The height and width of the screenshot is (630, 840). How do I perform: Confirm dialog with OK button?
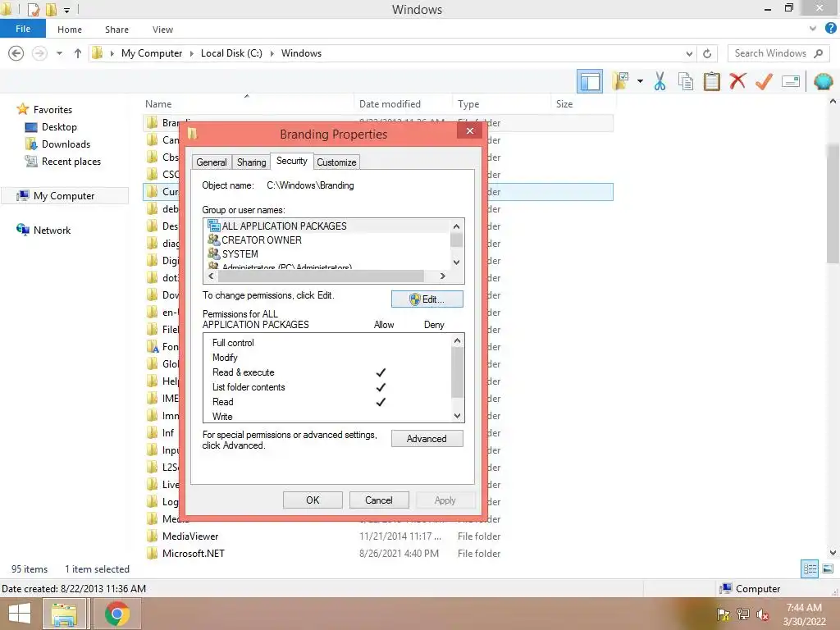pyautogui.click(x=313, y=500)
